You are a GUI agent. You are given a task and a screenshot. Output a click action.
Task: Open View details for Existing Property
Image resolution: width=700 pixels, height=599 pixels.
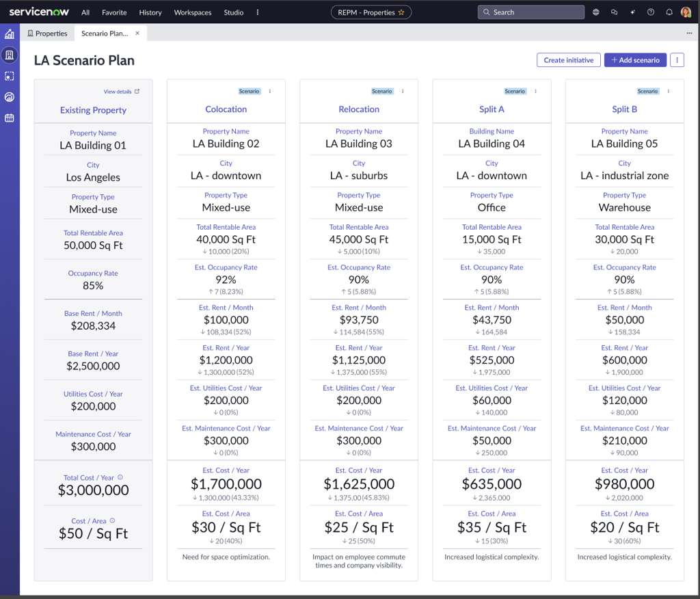[122, 92]
